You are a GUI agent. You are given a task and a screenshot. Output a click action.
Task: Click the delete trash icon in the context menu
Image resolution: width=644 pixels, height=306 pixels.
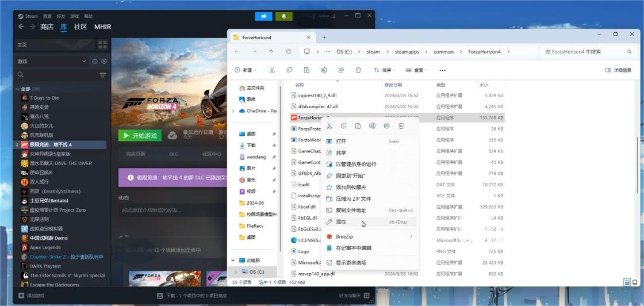point(401,126)
